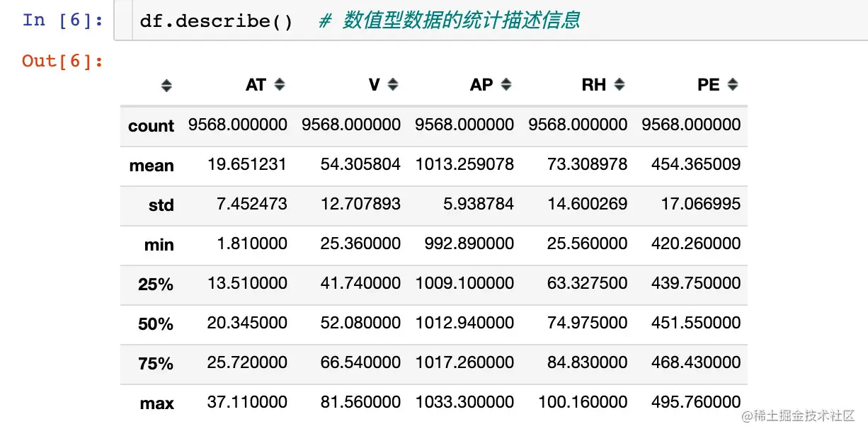868x436 pixels.
Task: Click the 25% RH value 63.327500
Action: 587,283
